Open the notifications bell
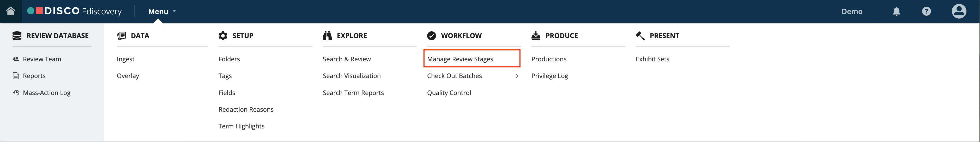The width and height of the screenshot is (980, 142). [896, 11]
